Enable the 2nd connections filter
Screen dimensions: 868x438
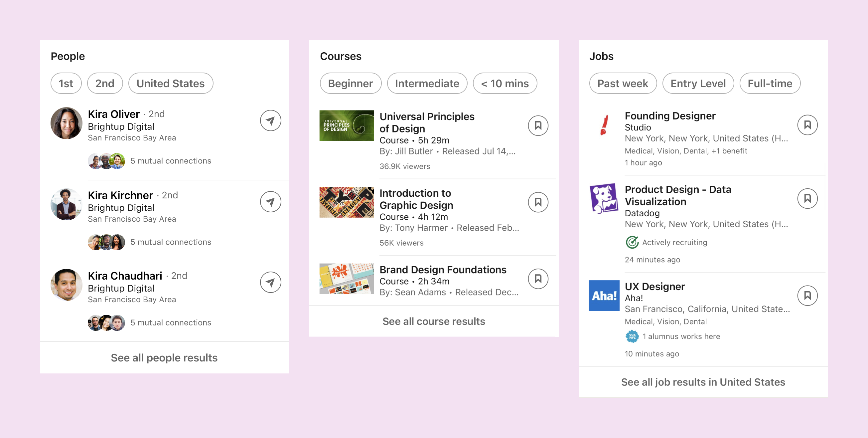(105, 83)
